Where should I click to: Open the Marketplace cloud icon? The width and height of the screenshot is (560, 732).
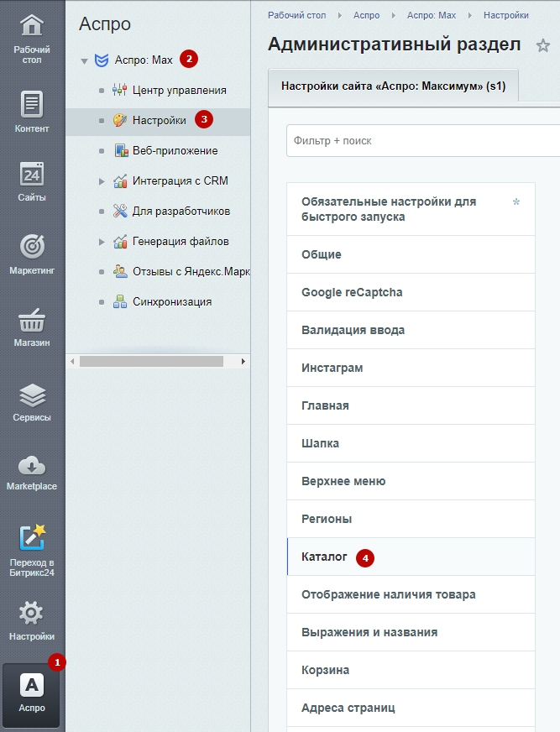click(x=32, y=466)
